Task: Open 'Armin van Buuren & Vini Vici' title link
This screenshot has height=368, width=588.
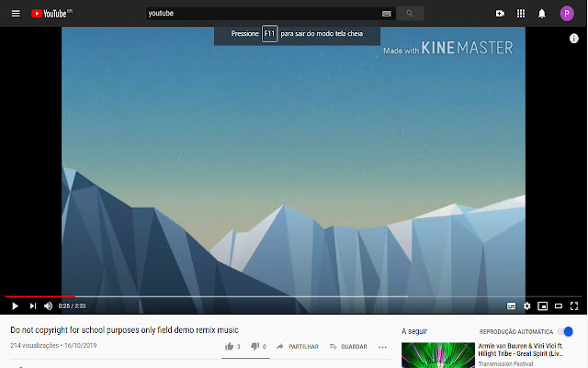Action: 521,350
